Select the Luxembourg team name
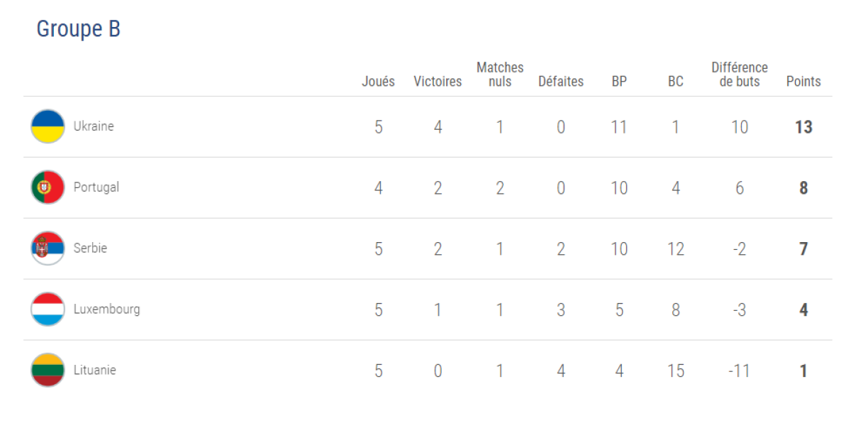868x438 pixels. click(106, 310)
